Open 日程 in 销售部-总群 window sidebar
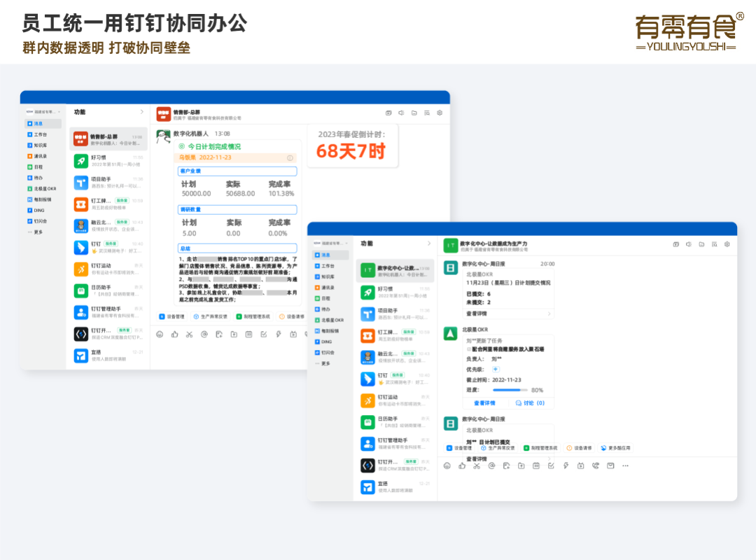 coord(35,167)
